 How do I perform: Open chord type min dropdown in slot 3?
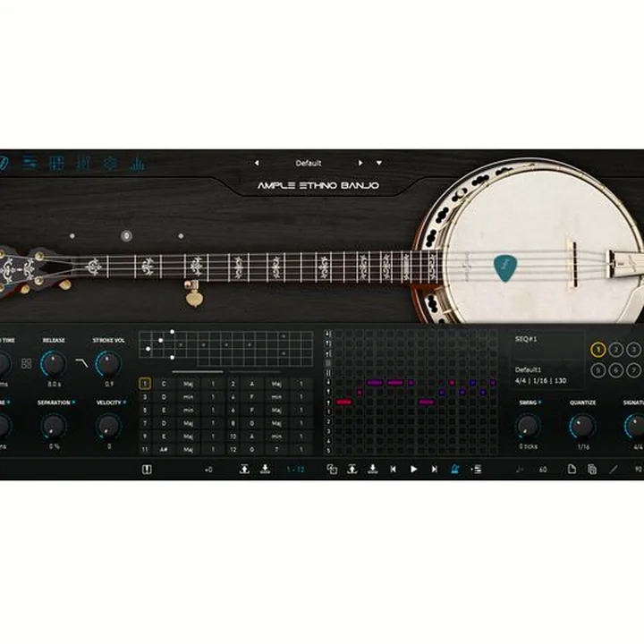point(188,397)
